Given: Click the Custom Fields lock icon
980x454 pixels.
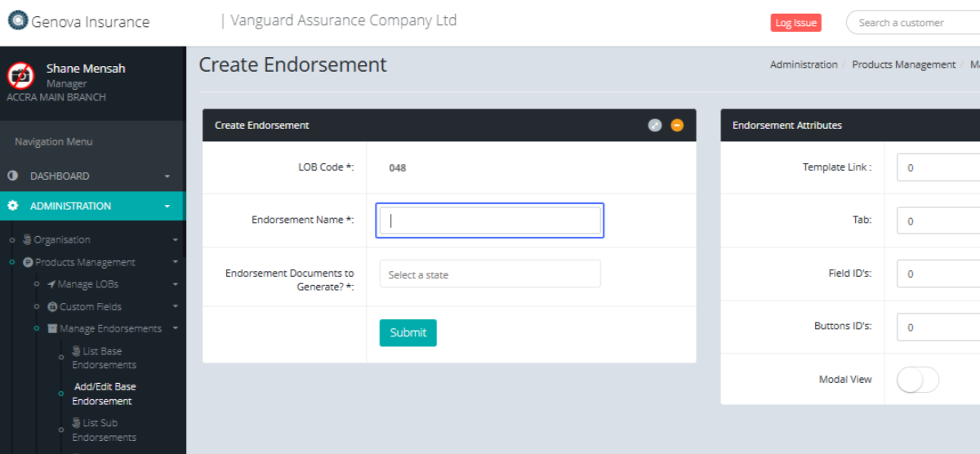Looking at the screenshot, I should coord(53,307).
